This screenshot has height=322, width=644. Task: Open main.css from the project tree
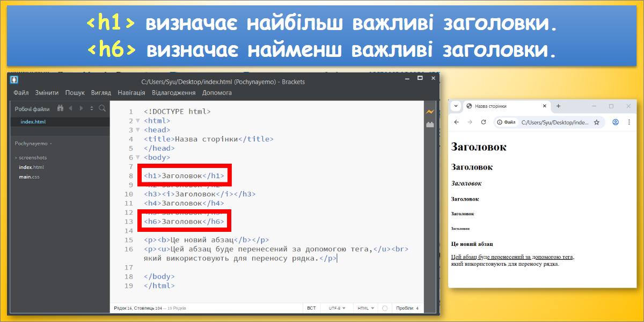pos(29,177)
